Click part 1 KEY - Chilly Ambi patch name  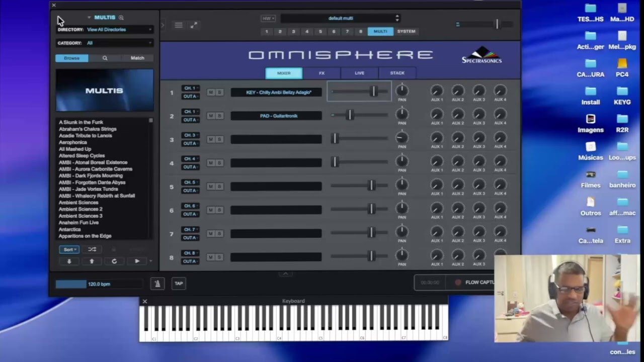[x=276, y=93]
